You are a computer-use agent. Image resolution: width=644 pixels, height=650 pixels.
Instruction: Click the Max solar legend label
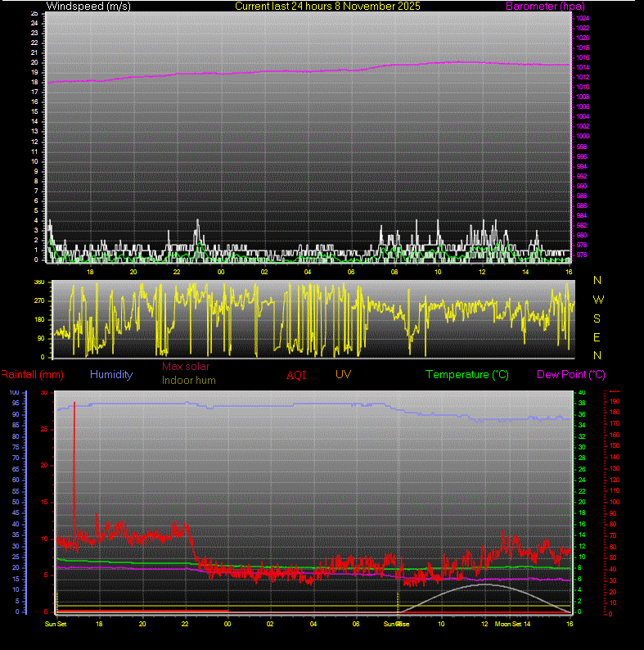(x=186, y=367)
